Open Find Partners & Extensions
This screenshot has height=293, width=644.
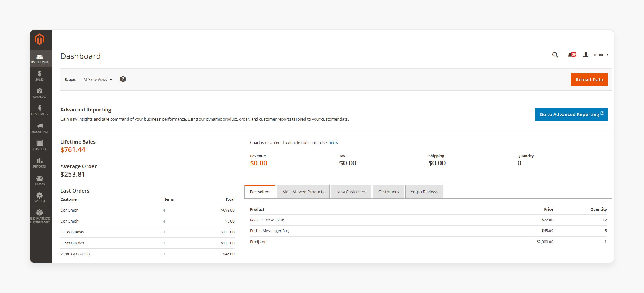click(40, 217)
